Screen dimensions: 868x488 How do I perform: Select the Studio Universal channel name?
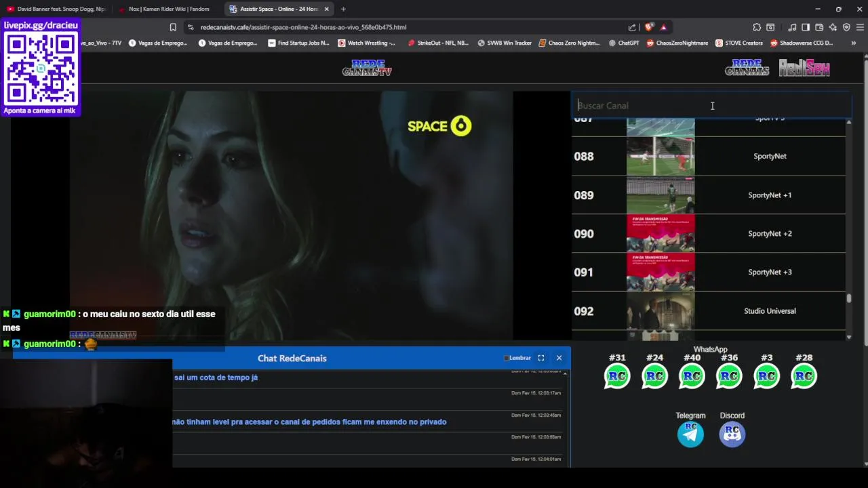pyautogui.click(x=770, y=311)
